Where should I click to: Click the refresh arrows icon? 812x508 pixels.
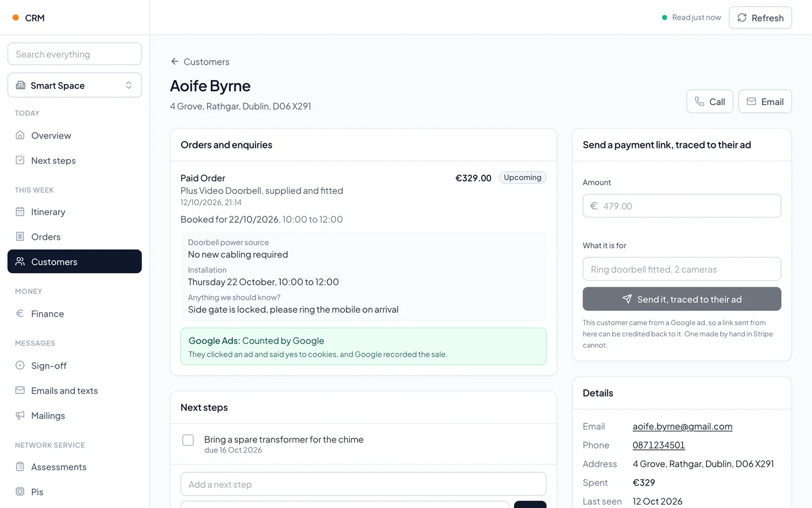coord(742,17)
